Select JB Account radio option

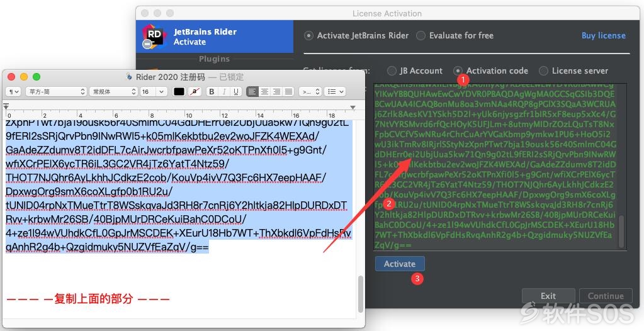(392, 70)
